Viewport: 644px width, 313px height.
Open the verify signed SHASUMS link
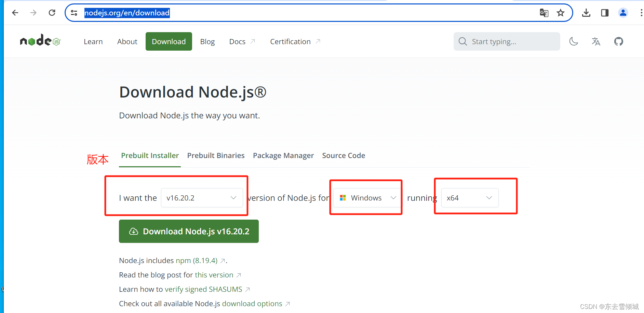tap(203, 289)
